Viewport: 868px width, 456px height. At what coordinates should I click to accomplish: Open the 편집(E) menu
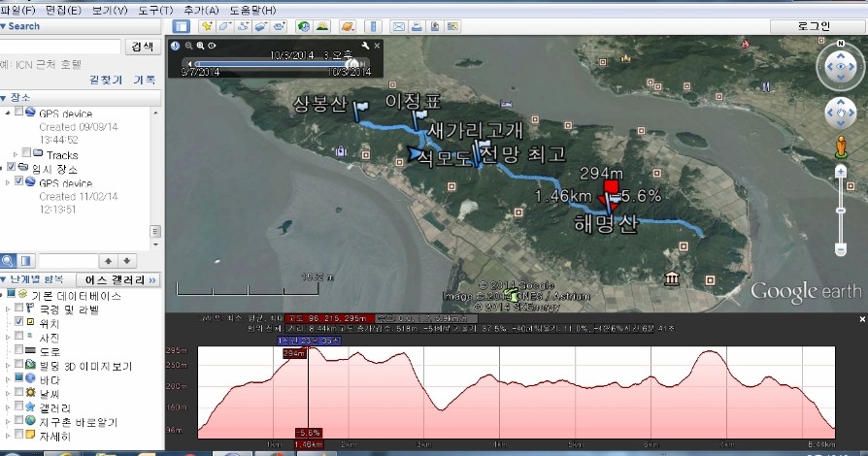(64, 10)
